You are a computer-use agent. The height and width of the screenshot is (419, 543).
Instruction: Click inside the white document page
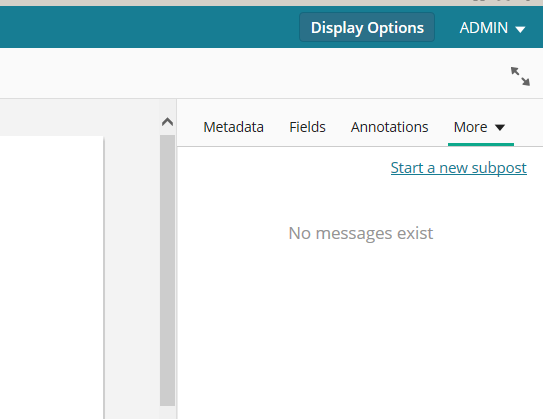click(x=52, y=277)
